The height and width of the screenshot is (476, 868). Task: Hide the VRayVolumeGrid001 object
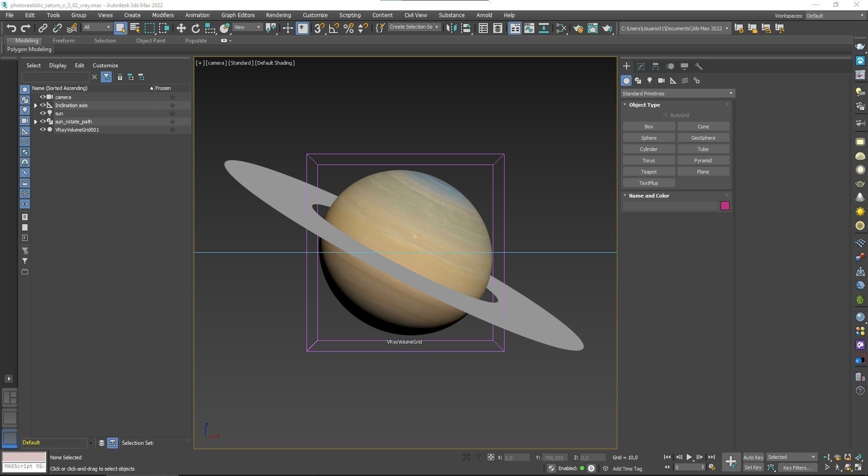tap(43, 130)
